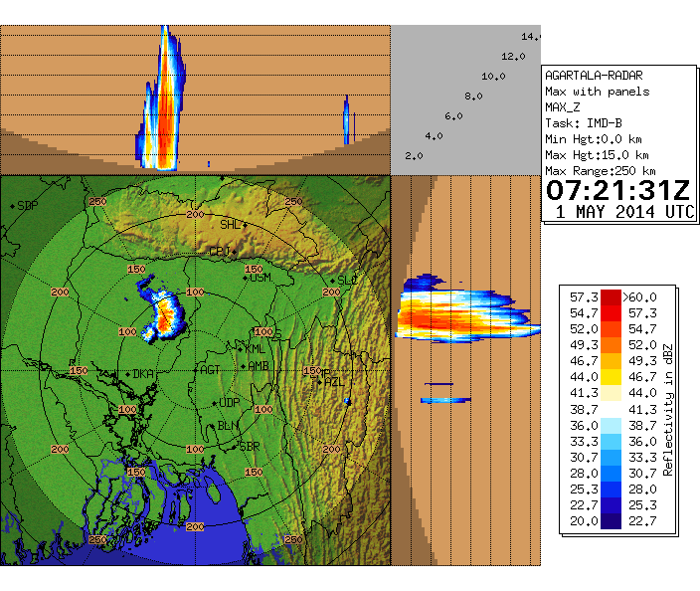Viewport: 700px width, 591px height.
Task: Click the MAX_Z product label
Action: click(x=563, y=107)
